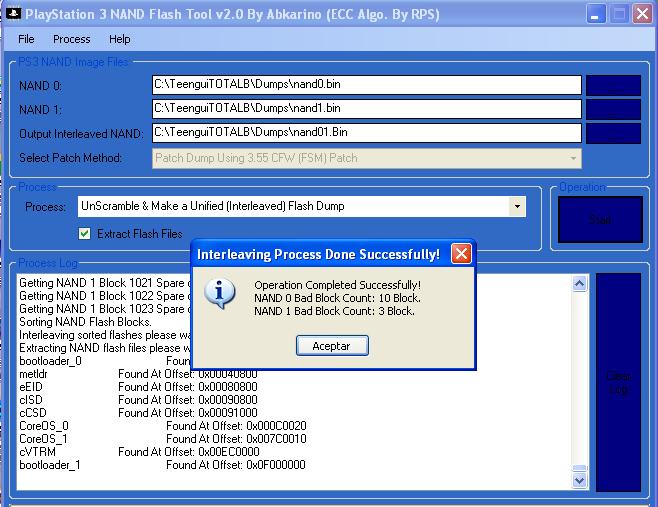Click the Output Interleaved NAND browse button
The height and width of the screenshot is (507, 658).
(x=613, y=133)
